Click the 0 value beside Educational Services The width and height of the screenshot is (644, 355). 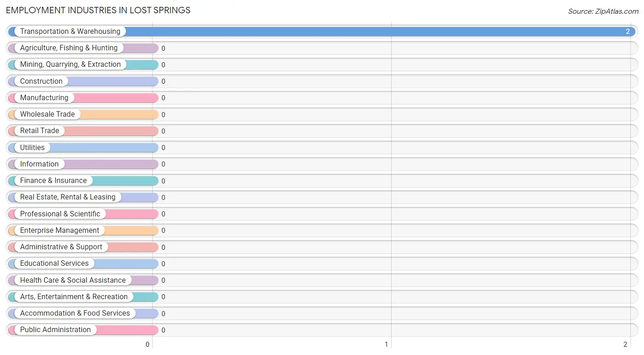coord(164,264)
